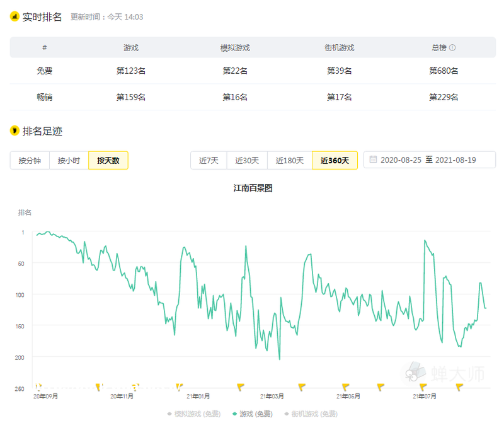Viewport: 504px width, 423px height.
Task: Switch to the 近7天 time range
Action: [x=209, y=161]
